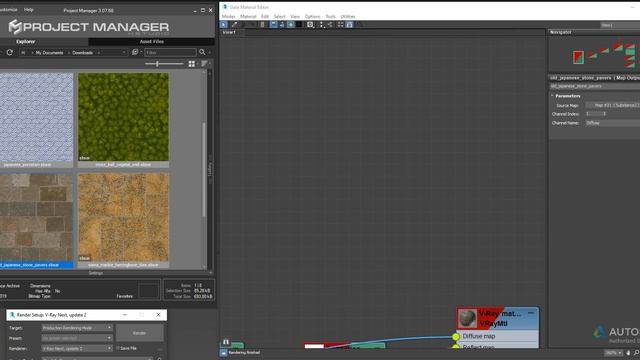Screen dimensions: 640x360
Task: Open the zoom percentage dropdown at bottom right
Action: click(613, 353)
